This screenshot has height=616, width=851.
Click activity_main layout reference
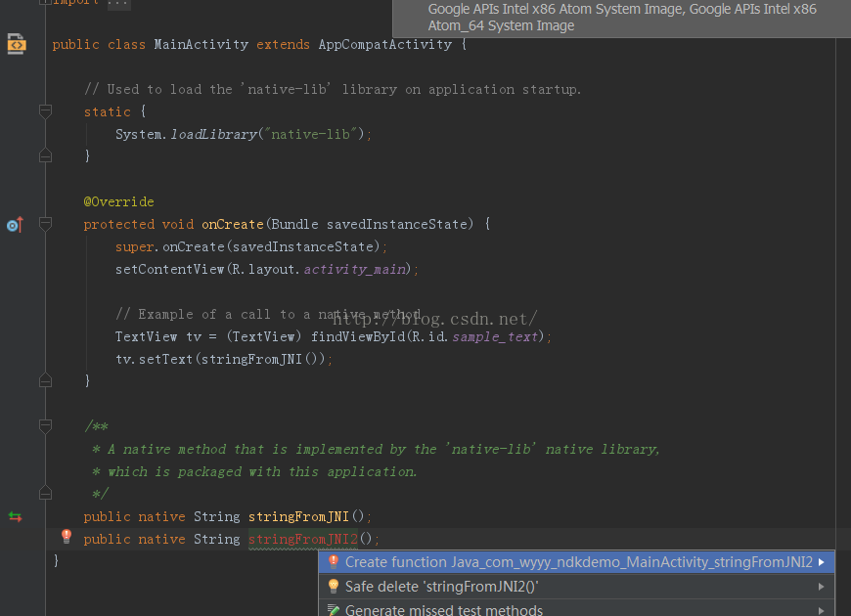coord(354,269)
